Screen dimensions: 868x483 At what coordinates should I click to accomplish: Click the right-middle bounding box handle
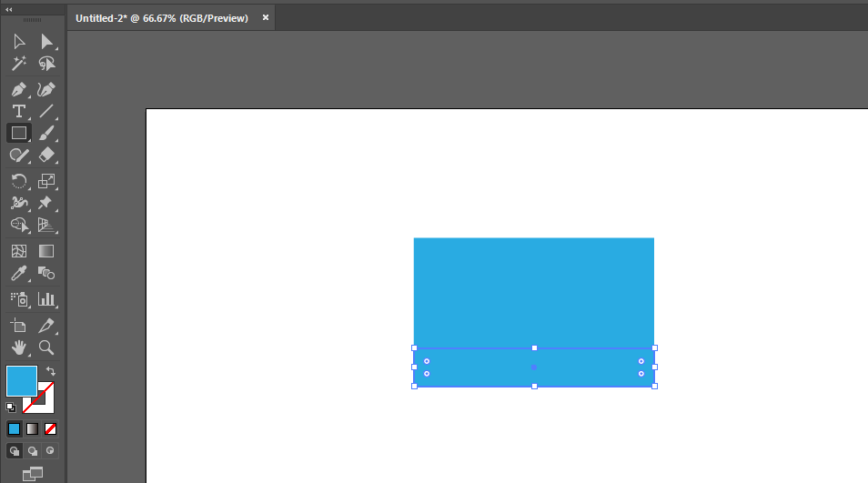[655, 367]
